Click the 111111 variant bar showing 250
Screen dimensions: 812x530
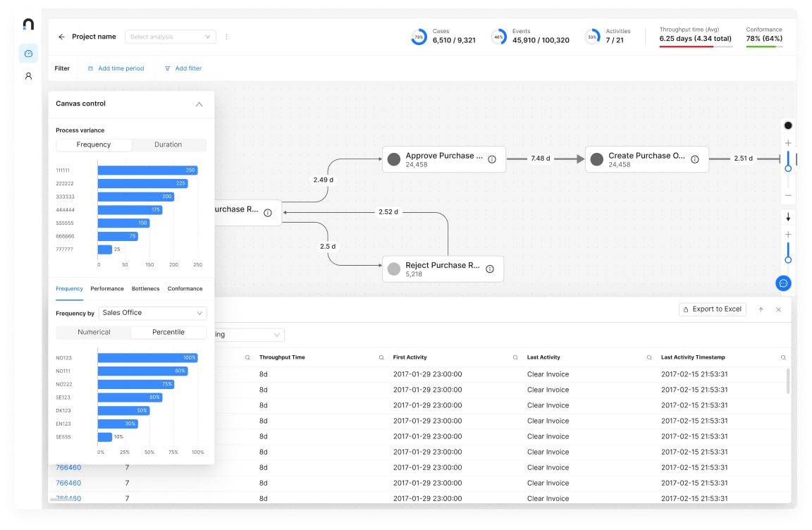(x=147, y=171)
